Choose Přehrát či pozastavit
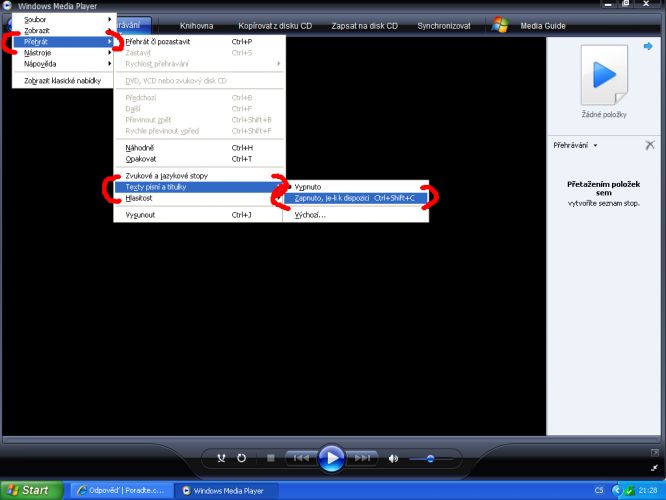The height and width of the screenshot is (500, 666). point(199,42)
